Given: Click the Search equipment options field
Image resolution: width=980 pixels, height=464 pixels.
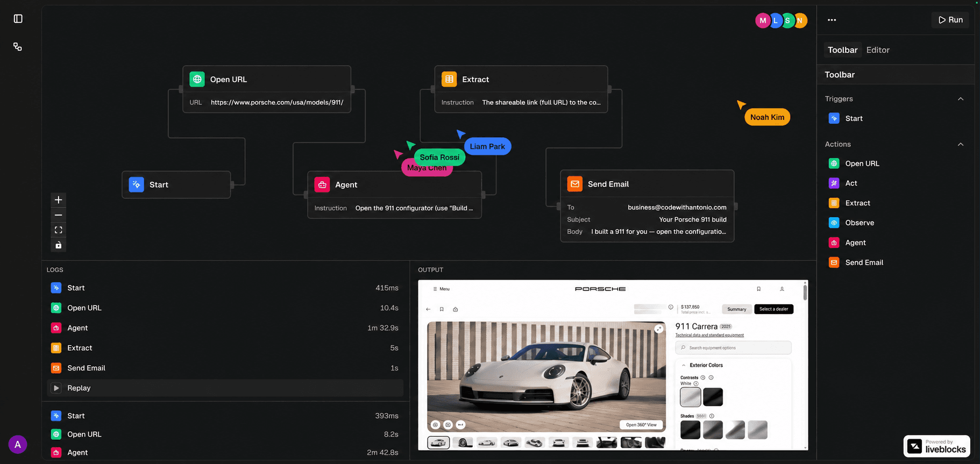Looking at the screenshot, I should tap(733, 348).
